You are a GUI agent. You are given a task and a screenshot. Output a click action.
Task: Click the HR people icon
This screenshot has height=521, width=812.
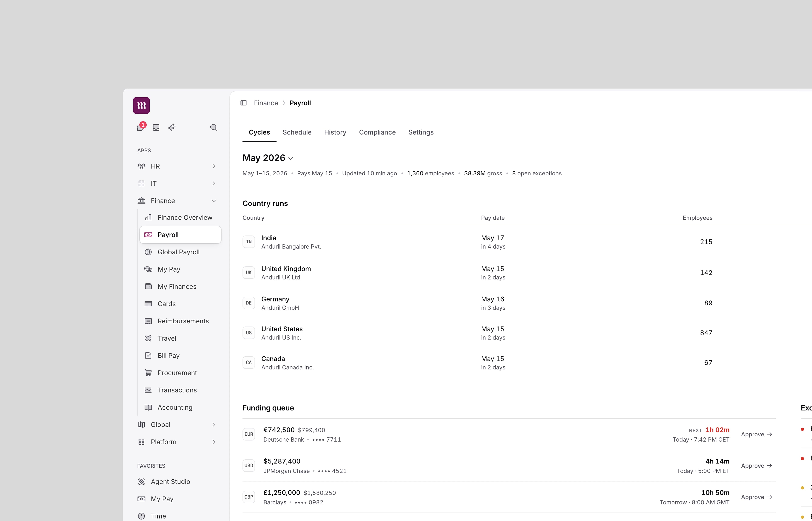pyautogui.click(x=142, y=166)
